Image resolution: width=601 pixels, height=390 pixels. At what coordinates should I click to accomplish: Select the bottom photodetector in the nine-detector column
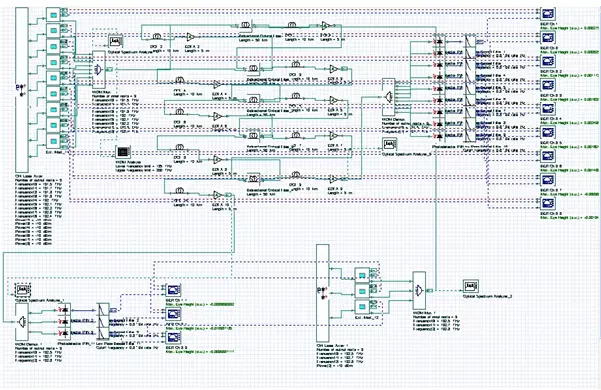point(438,136)
